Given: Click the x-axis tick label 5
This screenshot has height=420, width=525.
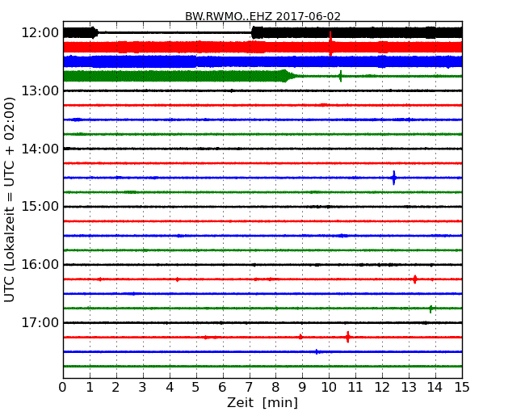Looking at the screenshot, I should pos(196,388).
